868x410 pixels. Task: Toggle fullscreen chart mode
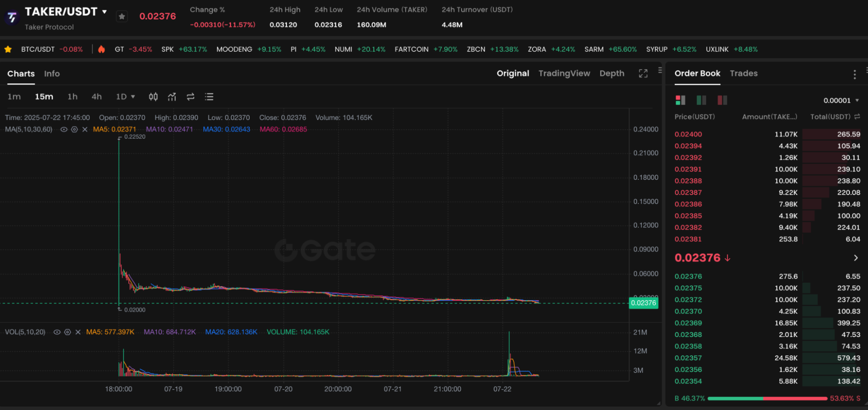click(643, 73)
